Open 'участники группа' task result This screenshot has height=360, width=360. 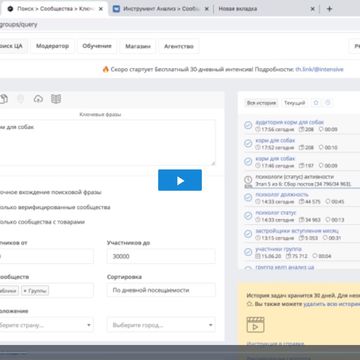pyautogui.click(x=278, y=249)
